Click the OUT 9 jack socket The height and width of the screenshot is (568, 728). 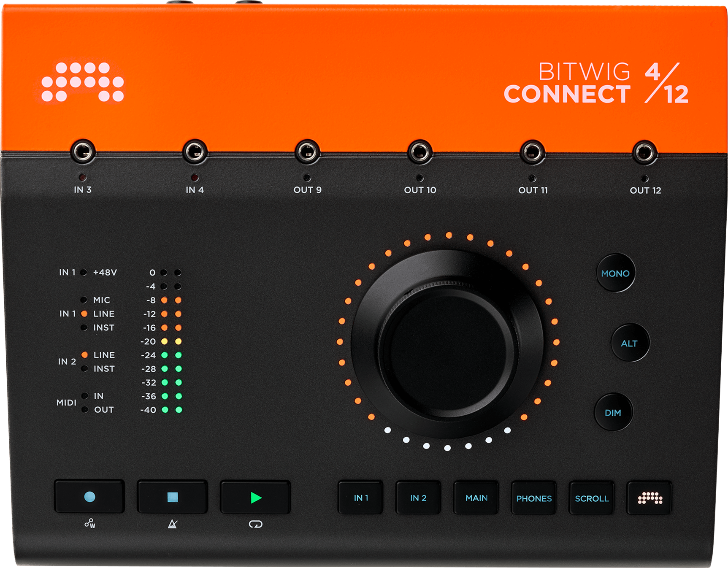point(307,151)
